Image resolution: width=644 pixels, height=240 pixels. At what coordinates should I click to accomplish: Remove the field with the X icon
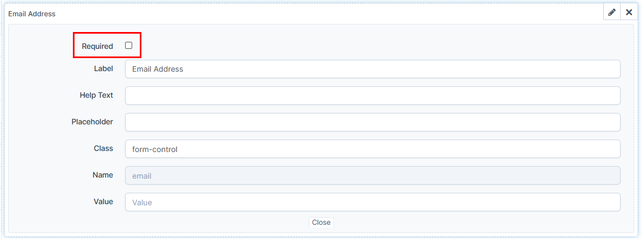[629, 12]
